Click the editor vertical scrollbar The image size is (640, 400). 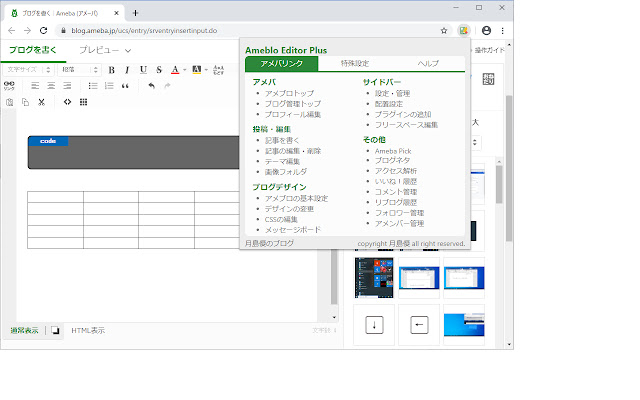click(334, 277)
